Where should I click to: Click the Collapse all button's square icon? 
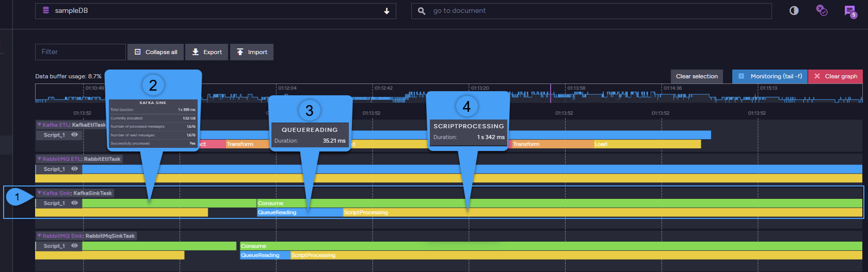(137, 52)
